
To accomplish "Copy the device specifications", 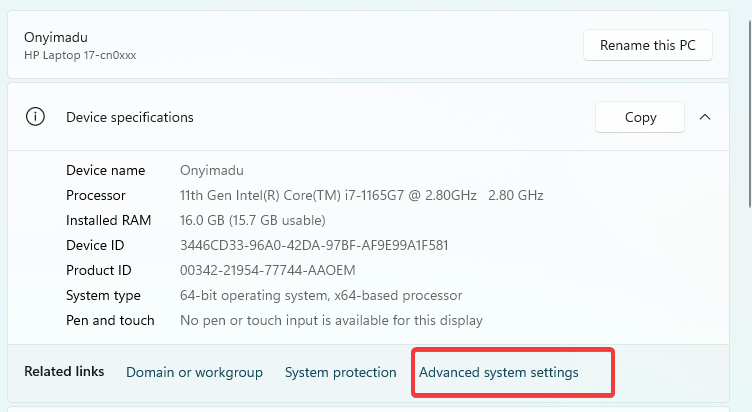I will click(x=640, y=117).
